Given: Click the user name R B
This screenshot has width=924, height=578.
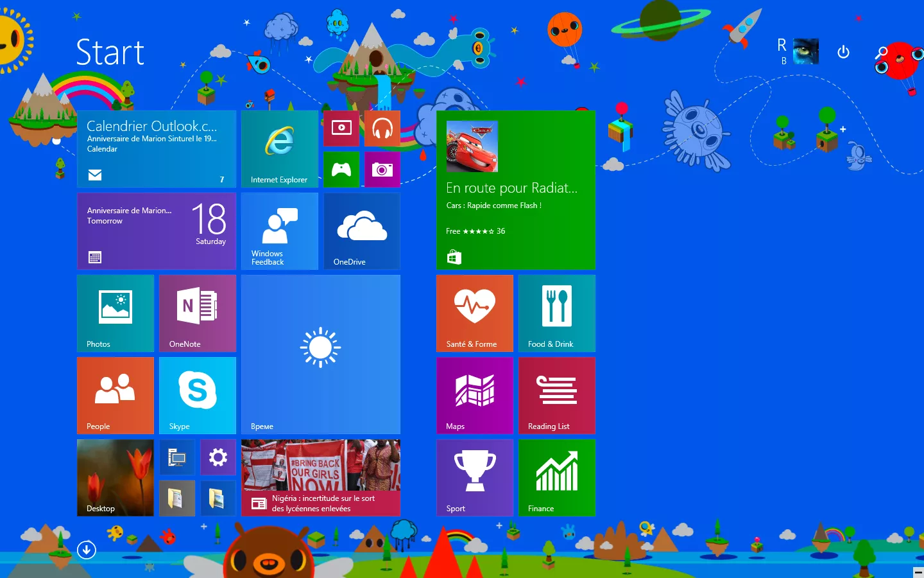Looking at the screenshot, I should click(782, 51).
